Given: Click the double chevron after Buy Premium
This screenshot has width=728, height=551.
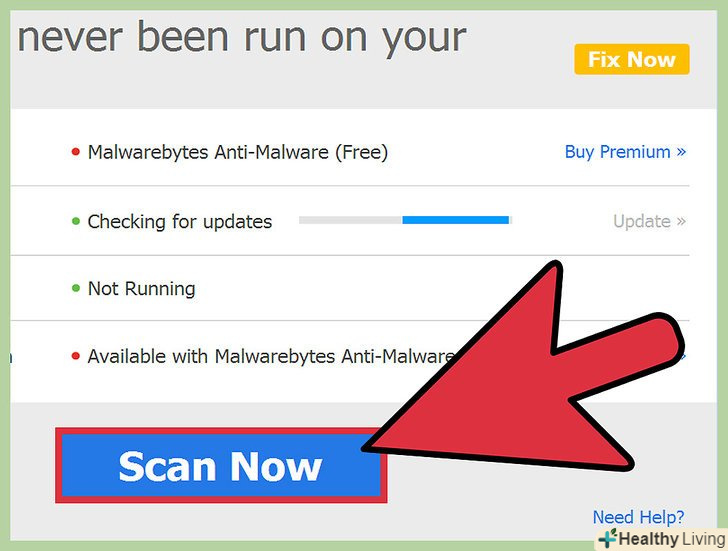Looking at the screenshot, I should (x=681, y=152).
